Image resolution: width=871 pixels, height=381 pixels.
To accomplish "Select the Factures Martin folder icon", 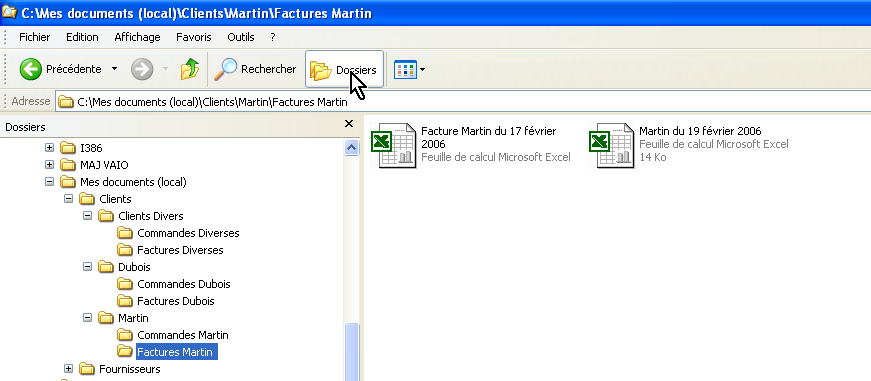I will (125, 352).
